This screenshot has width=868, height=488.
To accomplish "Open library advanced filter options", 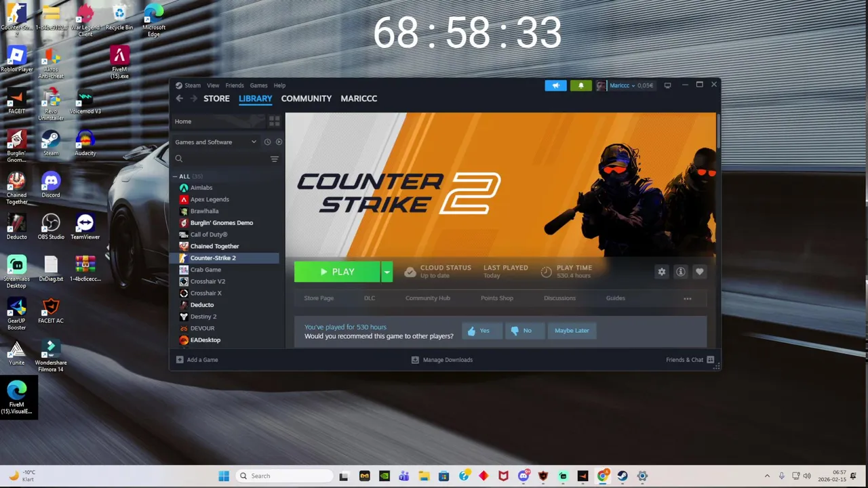I will click(274, 159).
